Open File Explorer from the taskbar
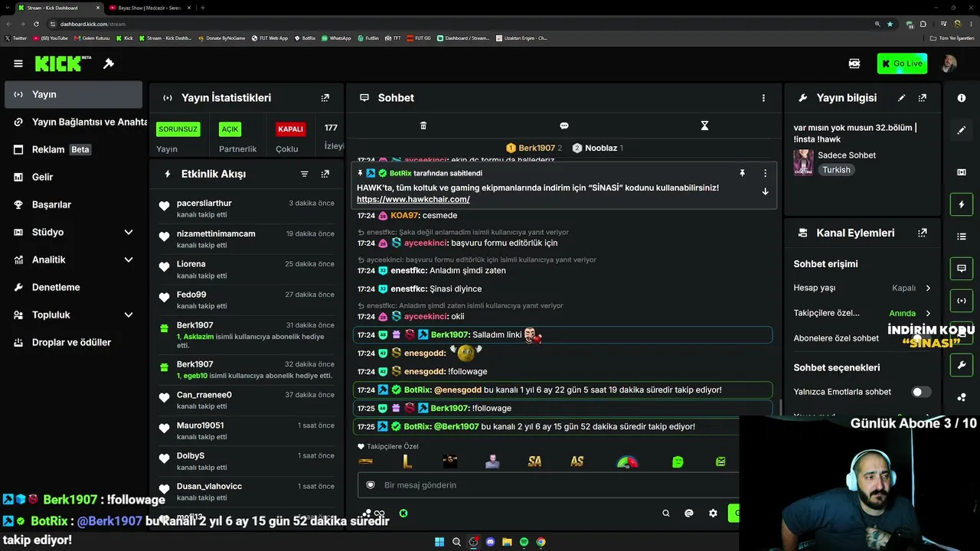This screenshot has height=551, width=980. click(507, 542)
